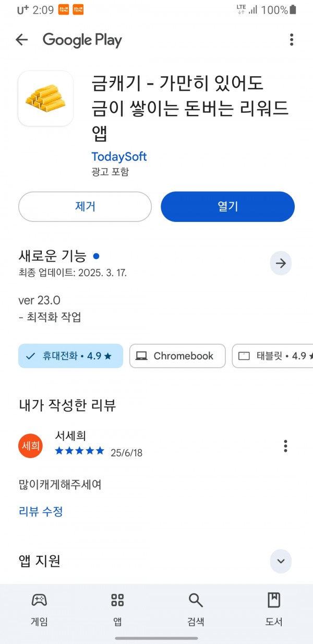Open review options three-dot menu
313x644 pixels.
coord(285,446)
